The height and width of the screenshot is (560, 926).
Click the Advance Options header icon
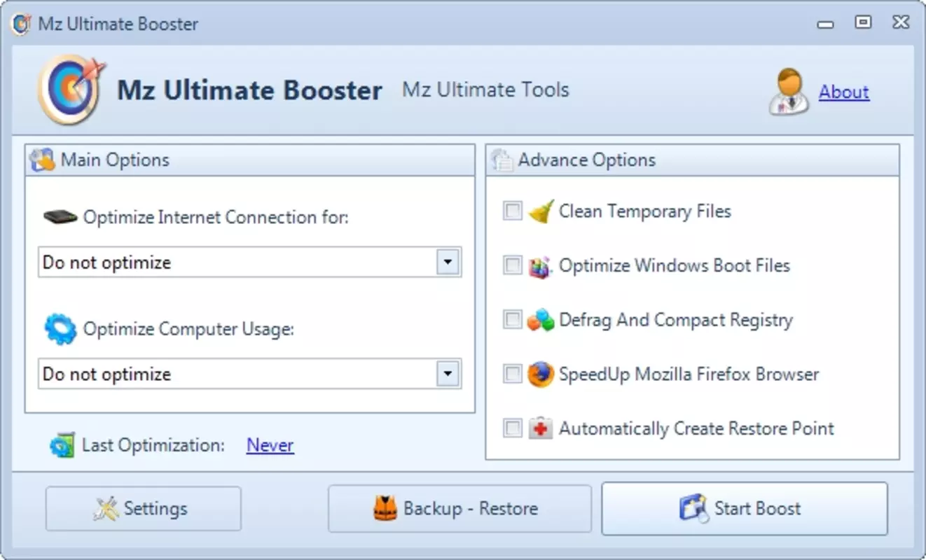click(x=502, y=160)
